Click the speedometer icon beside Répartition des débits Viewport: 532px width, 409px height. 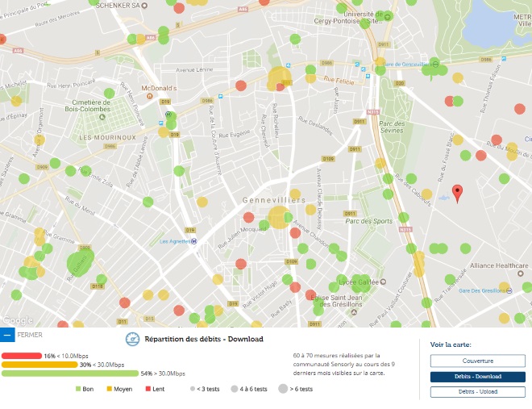[x=131, y=339]
